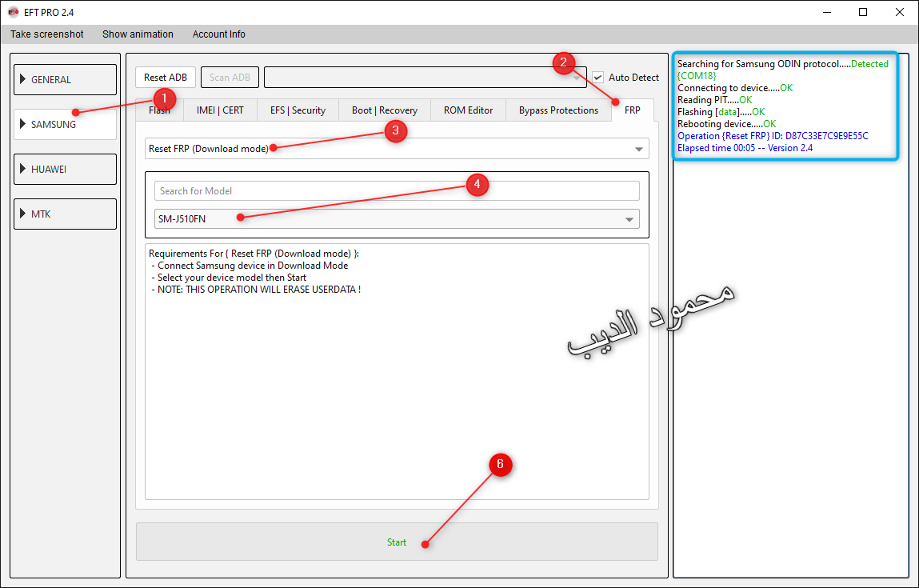Image resolution: width=919 pixels, height=588 pixels.
Task: Maximize the EFT PRO window
Action: (x=863, y=12)
